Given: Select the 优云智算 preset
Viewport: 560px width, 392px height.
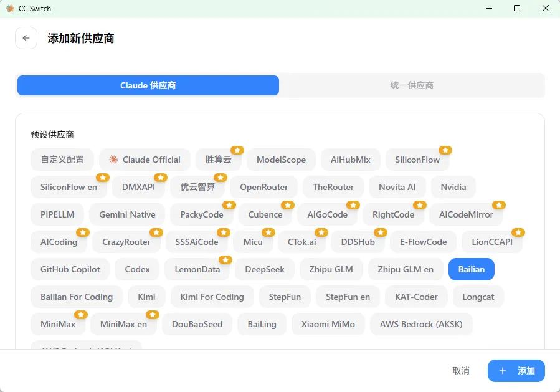Looking at the screenshot, I should [197, 187].
